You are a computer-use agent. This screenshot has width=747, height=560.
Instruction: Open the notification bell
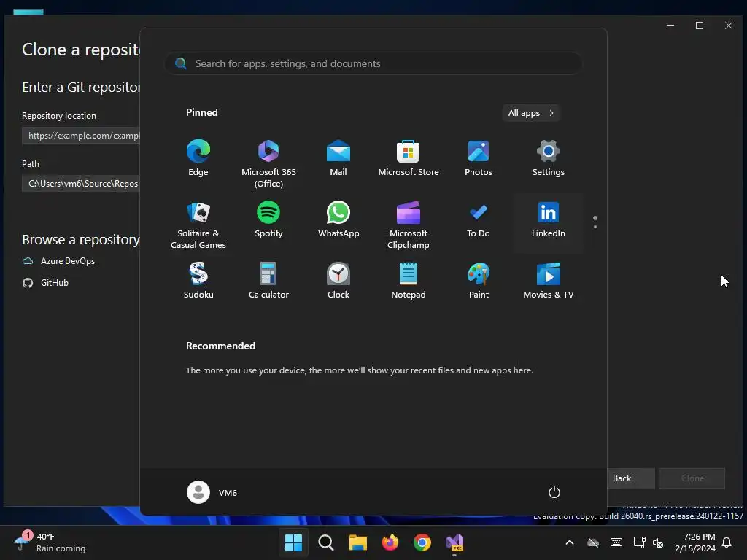pyautogui.click(x=727, y=542)
